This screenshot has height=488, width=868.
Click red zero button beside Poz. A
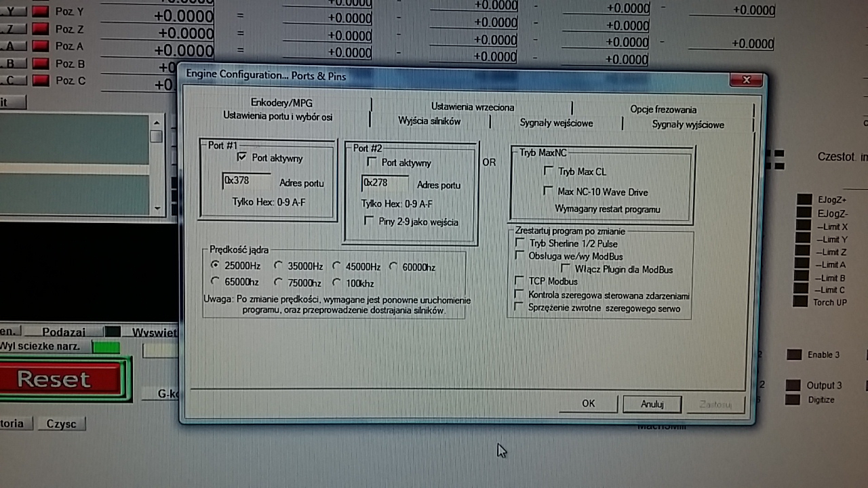[41, 46]
